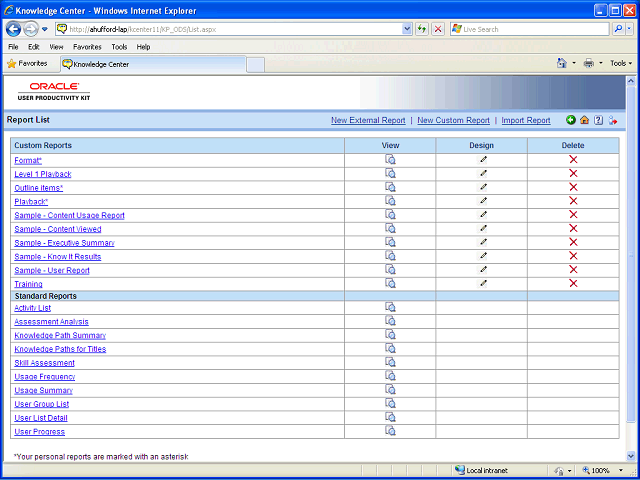This screenshot has height=480, width=640.
Task: Select the Knowledge Center tab
Action: [153, 64]
